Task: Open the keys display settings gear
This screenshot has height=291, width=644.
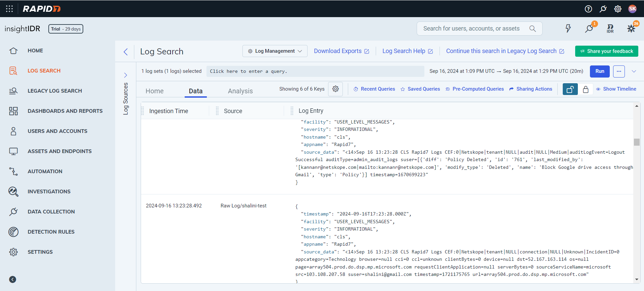Action: pyautogui.click(x=335, y=89)
